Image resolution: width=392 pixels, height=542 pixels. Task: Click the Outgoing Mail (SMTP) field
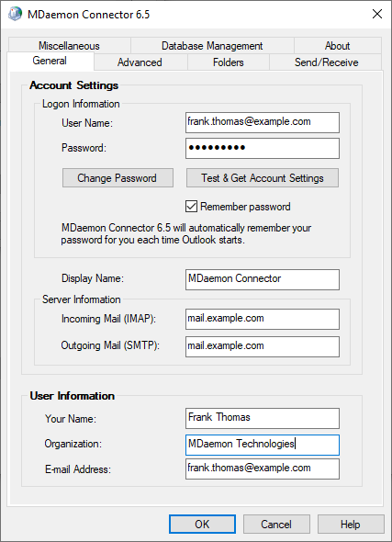click(x=263, y=346)
